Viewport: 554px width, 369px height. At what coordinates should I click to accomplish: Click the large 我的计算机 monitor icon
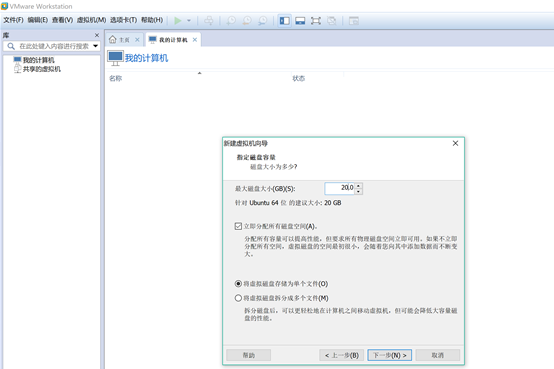click(x=115, y=58)
